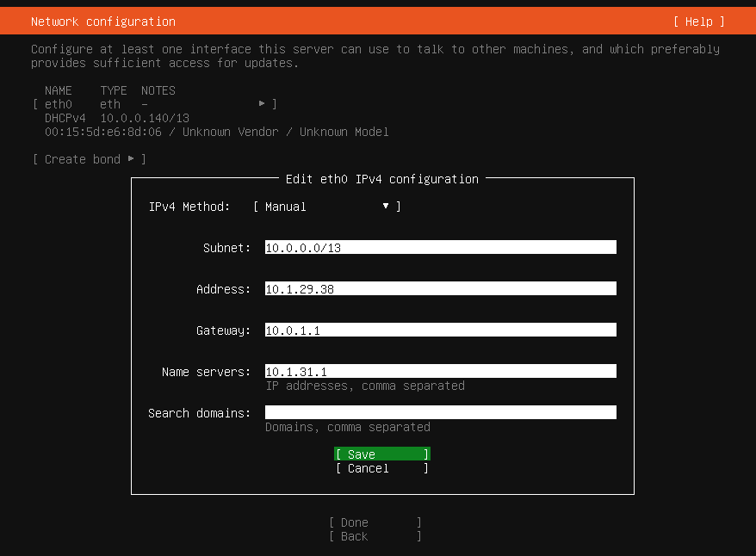Select the Gateway input field
756x556 pixels.
pyautogui.click(x=440, y=331)
